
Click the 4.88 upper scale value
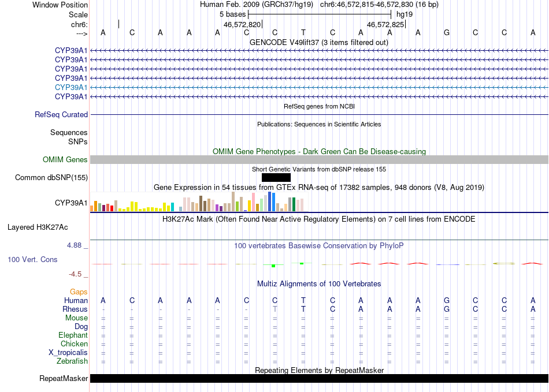tap(74, 245)
